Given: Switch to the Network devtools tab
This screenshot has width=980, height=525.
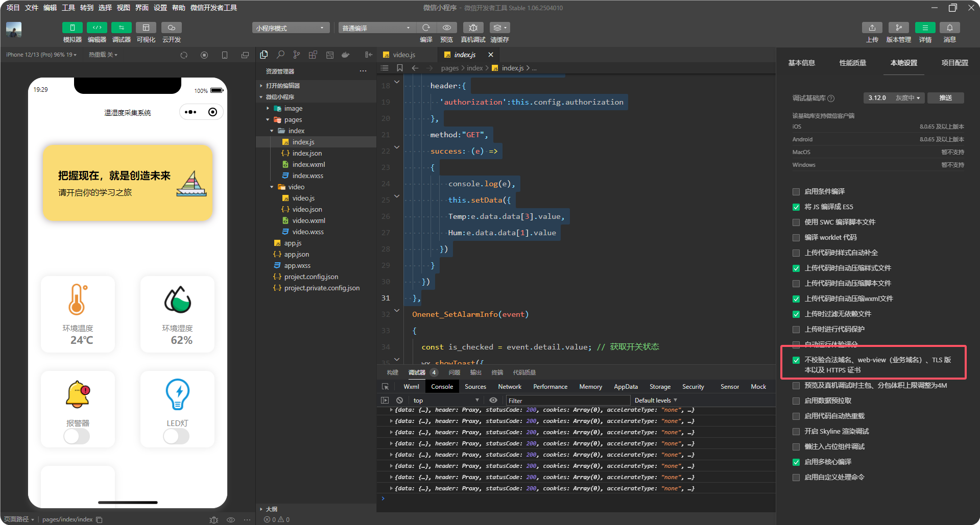Looking at the screenshot, I should (x=509, y=387).
